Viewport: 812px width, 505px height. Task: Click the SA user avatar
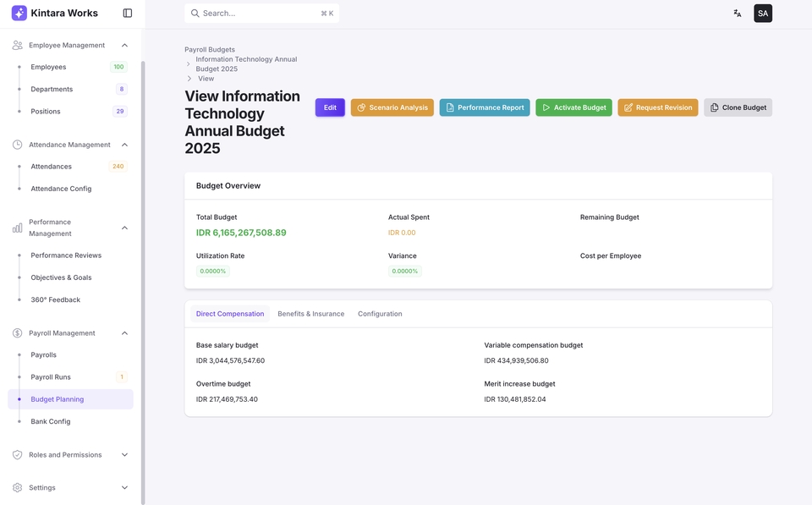761,12
